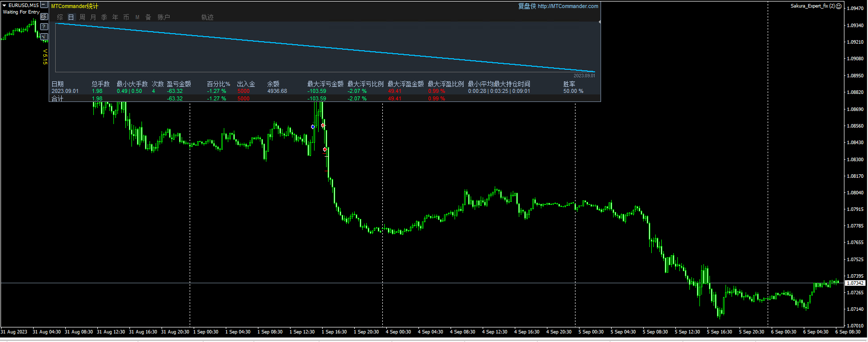
Task: Click the equity curve chart line
Action: [x=325, y=47]
